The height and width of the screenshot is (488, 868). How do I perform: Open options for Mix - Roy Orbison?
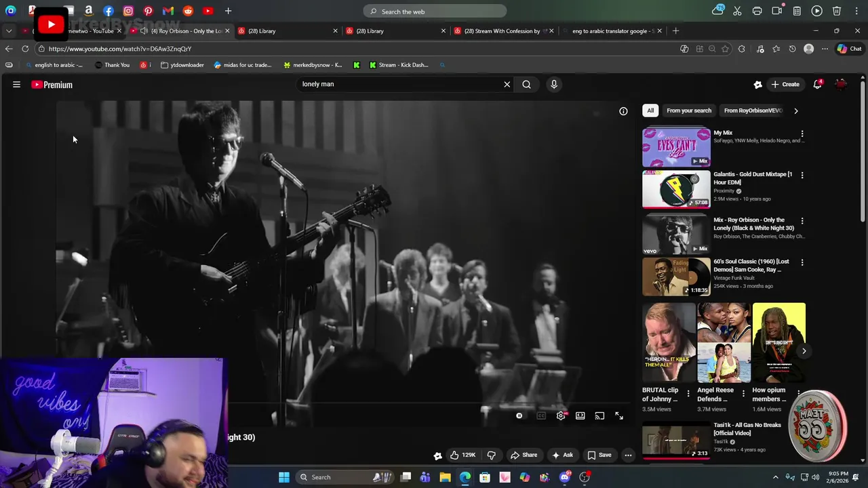[x=802, y=221]
